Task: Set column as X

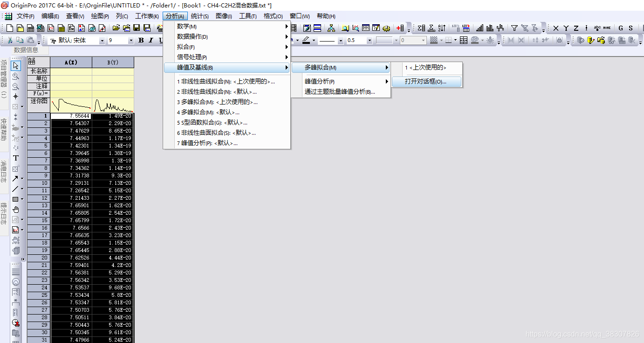Action: tap(555, 28)
